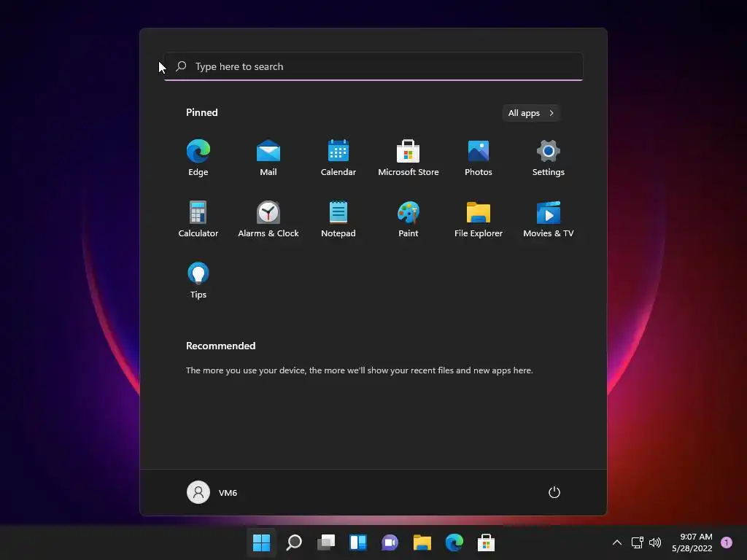The image size is (747, 560).
Task: Open Microsoft Store from pinned apps
Action: (409, 157)
